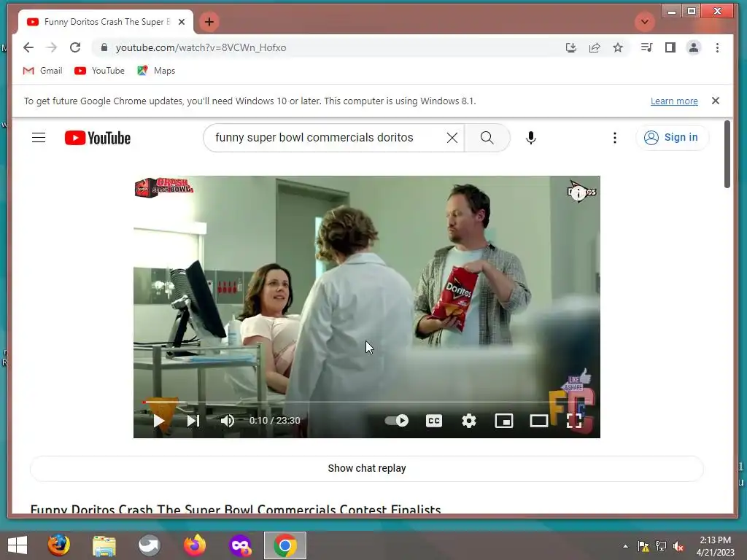747x560 pixels.
Task: Install YouTube app icon in address bar
Action: point(570,47)
